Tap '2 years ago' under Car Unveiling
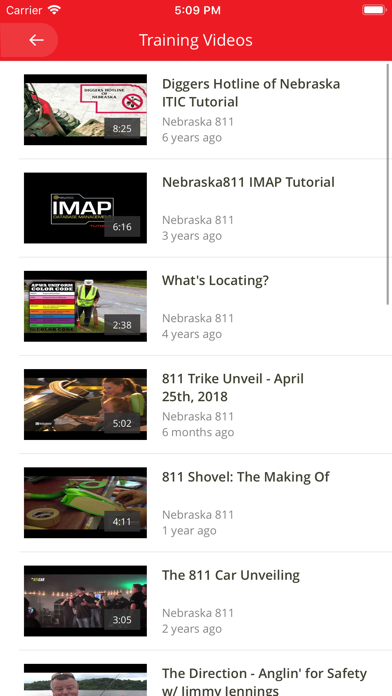Image resolution: width=392 pixels, height=696 pixels. point(192,629)
